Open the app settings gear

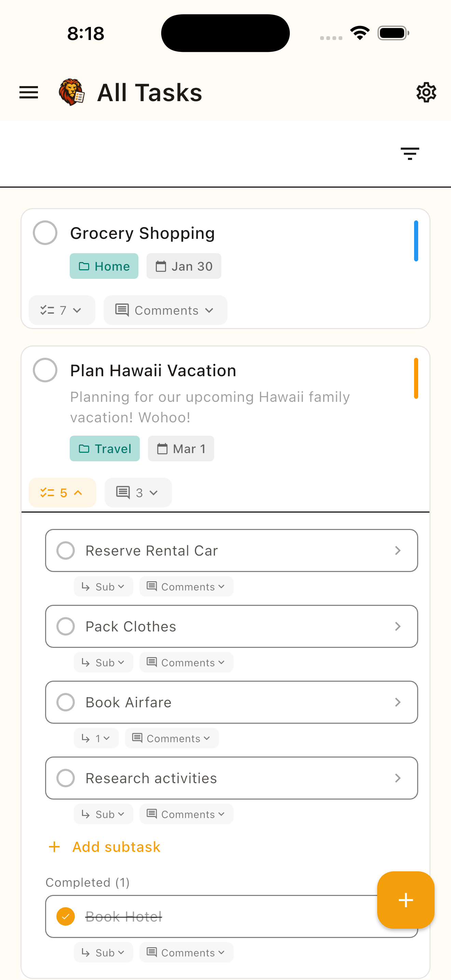(426, 92)
